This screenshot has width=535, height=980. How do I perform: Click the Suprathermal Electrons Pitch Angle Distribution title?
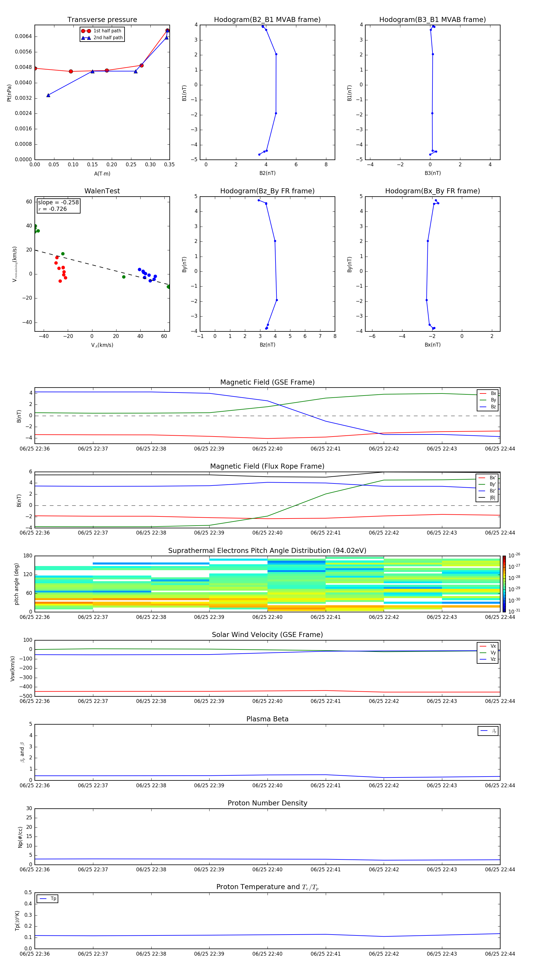tap(267, 551)
